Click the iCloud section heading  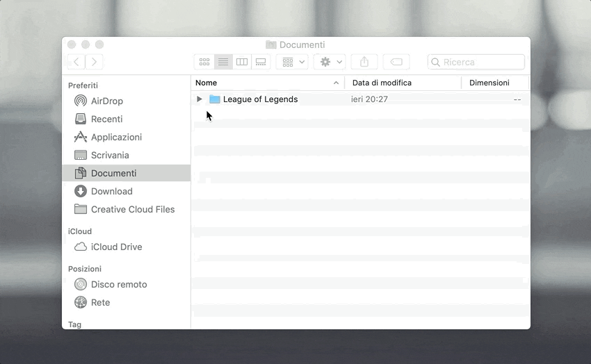coord(79,231)
